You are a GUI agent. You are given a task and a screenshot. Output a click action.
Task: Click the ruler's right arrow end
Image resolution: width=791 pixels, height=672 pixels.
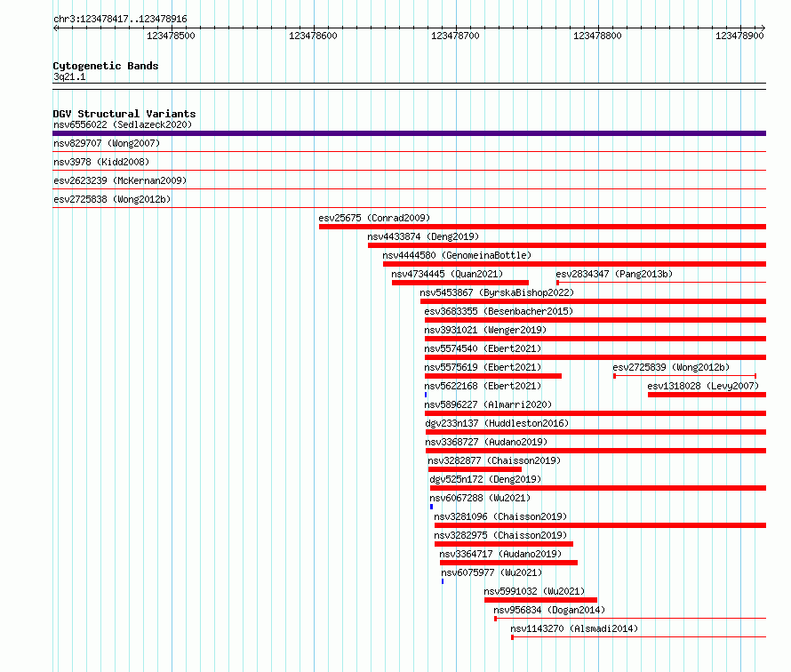763,28
